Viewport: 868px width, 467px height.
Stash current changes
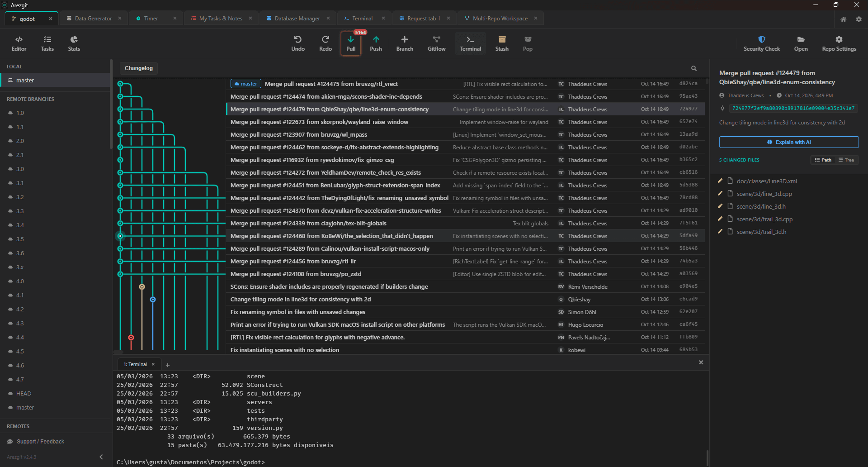(x=502, y=43)
